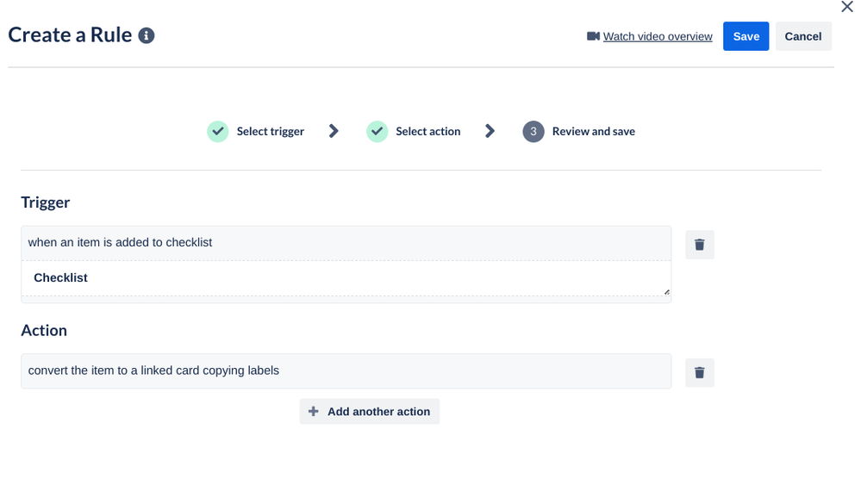861x504 pixels.
Task: Delete the convert-to-linked-card action via trash icon
Action: tap(699, 371)
